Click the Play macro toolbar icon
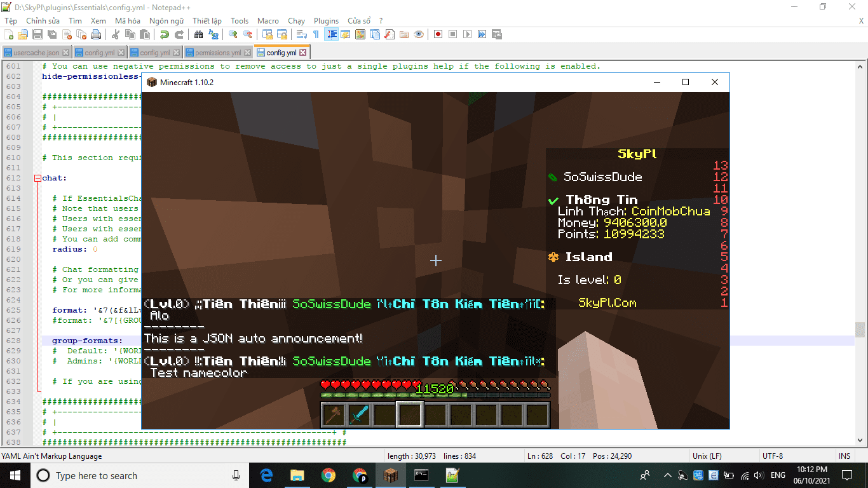The width and height of the screenshot is (868, 488). click(467, 34)
